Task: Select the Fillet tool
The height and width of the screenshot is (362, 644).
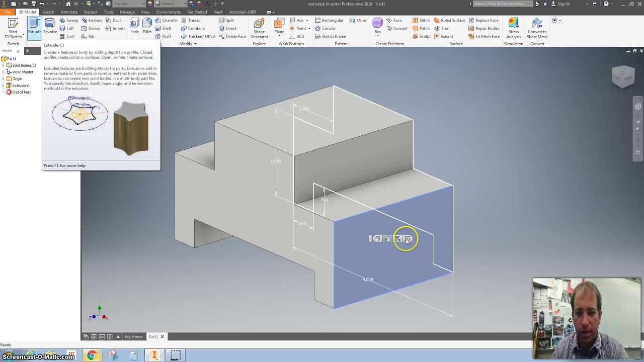Action: click(147, 26)
